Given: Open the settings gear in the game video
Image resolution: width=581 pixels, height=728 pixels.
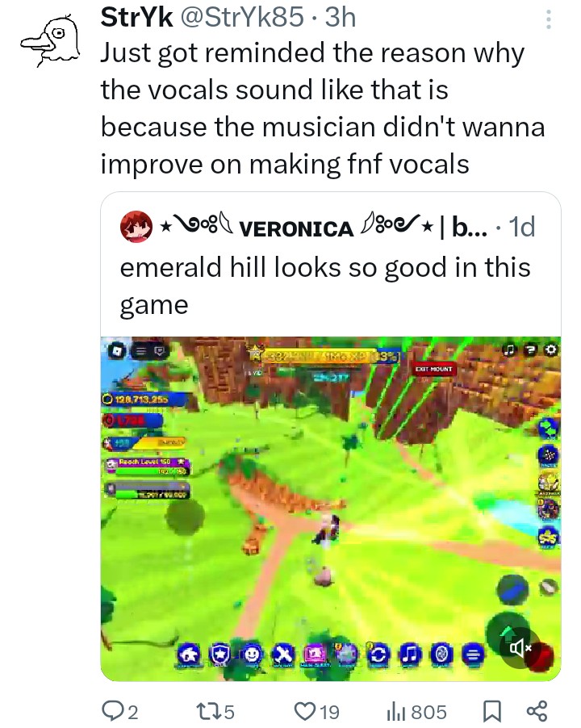Looking at the screenshot, I should [552, 349].
